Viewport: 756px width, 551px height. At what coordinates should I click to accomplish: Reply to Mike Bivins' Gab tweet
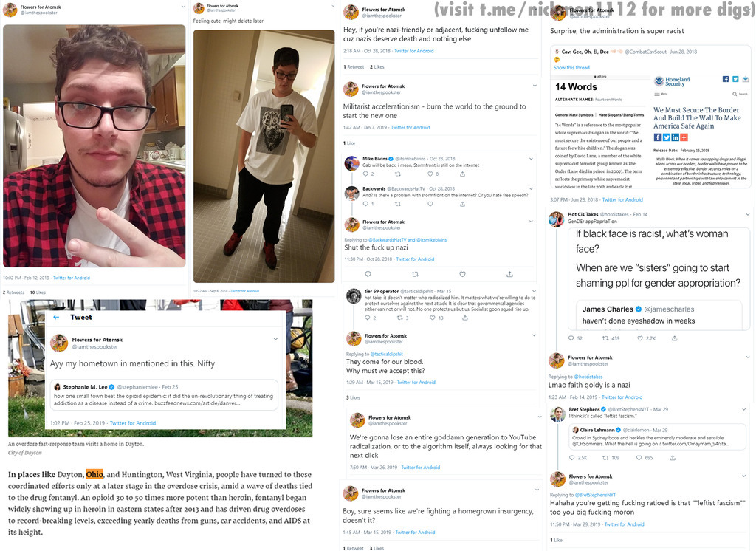(366, 174)
